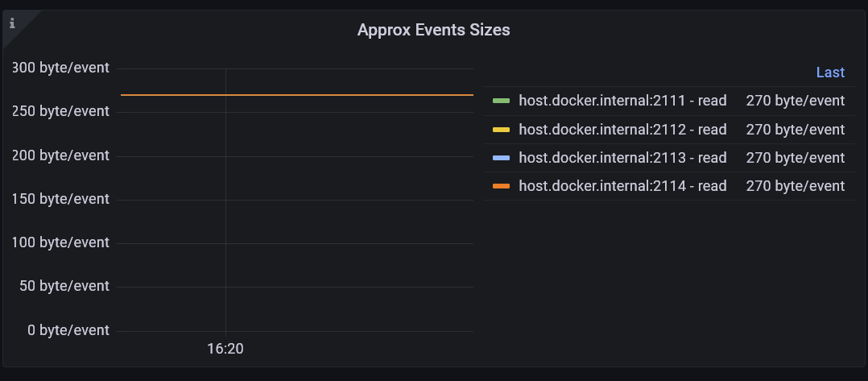The width and height of the screenshot is (868, 381).
Task: Click the panel info icon in the corner
Action: pyautogui.click(x=12, y=23)
